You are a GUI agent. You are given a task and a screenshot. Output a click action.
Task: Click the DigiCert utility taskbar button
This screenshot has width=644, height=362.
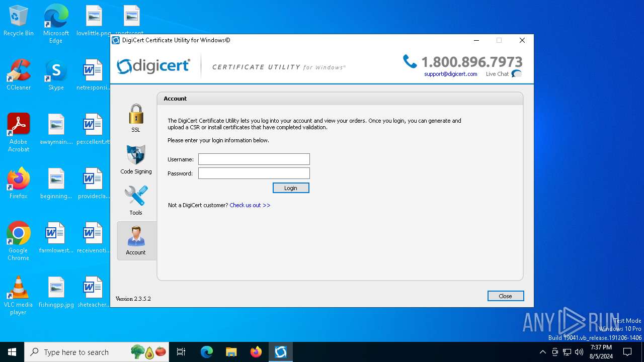[x=281, y=352]
